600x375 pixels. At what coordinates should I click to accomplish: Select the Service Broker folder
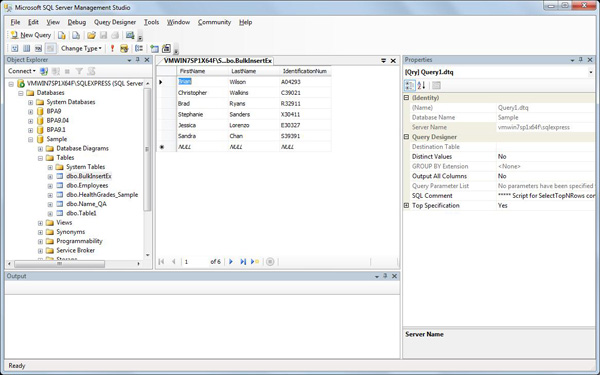coord(75,250)
